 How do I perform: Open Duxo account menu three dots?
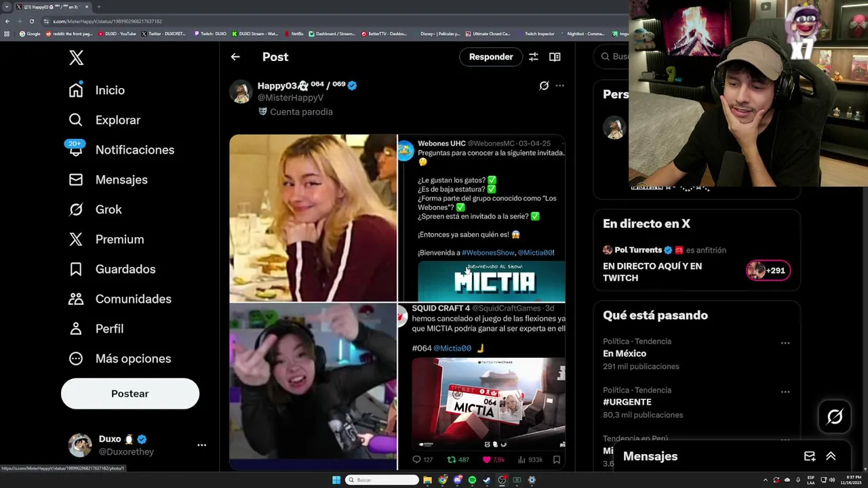(x=201, y=445)
